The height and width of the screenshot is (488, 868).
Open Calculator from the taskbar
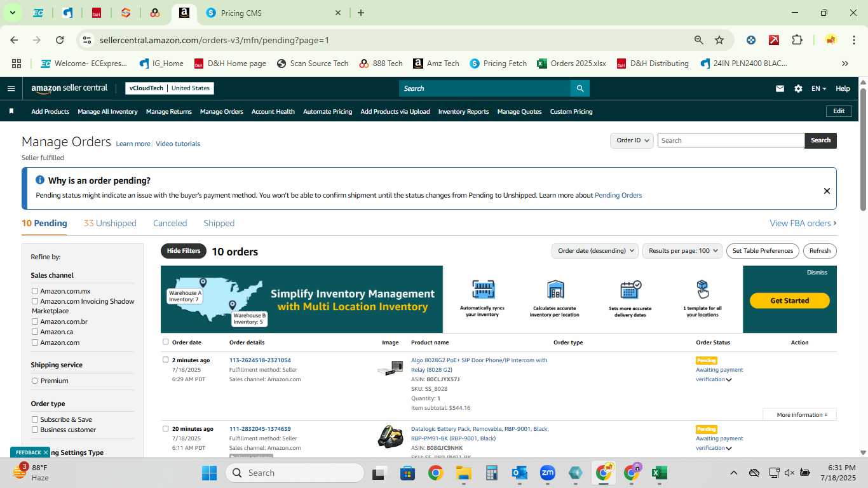491,473
